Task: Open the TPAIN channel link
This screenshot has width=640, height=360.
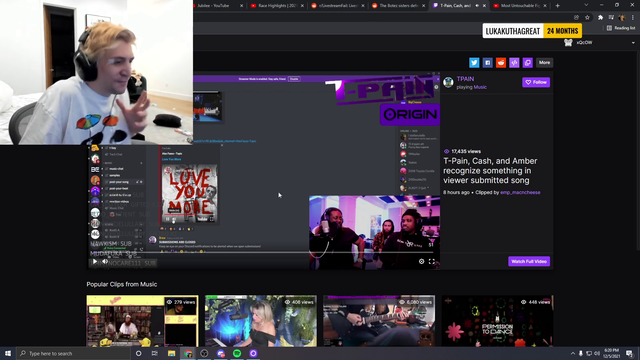Action: tap(465, 79)
